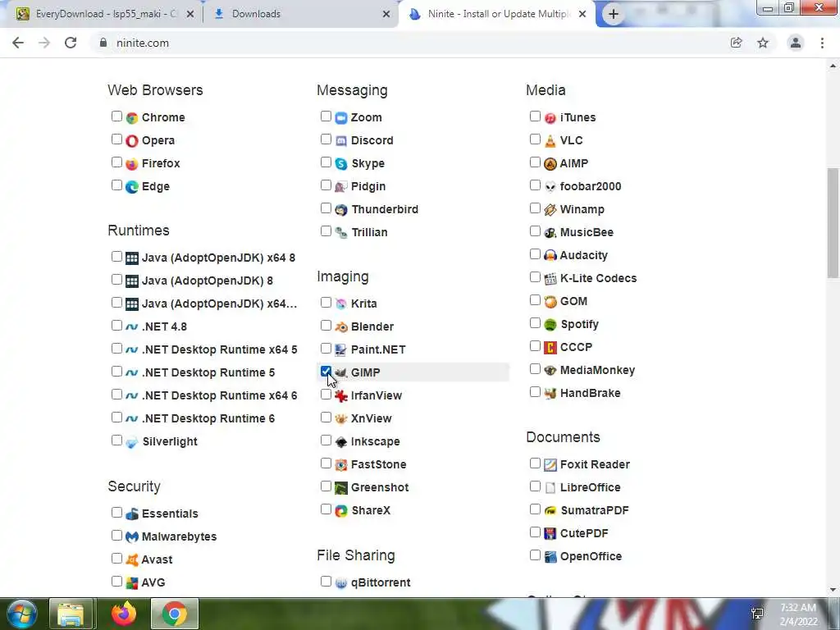The height and width of the screenshot is (630, 840).
Task: Check the Essentials checkbox under Security
Action: (x=116, y=512)
